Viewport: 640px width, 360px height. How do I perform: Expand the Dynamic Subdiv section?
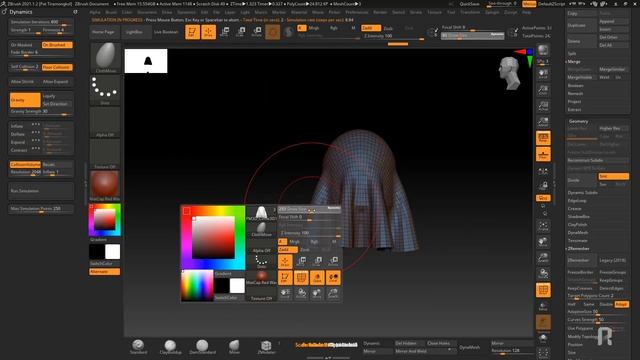[x=582, y=193]
